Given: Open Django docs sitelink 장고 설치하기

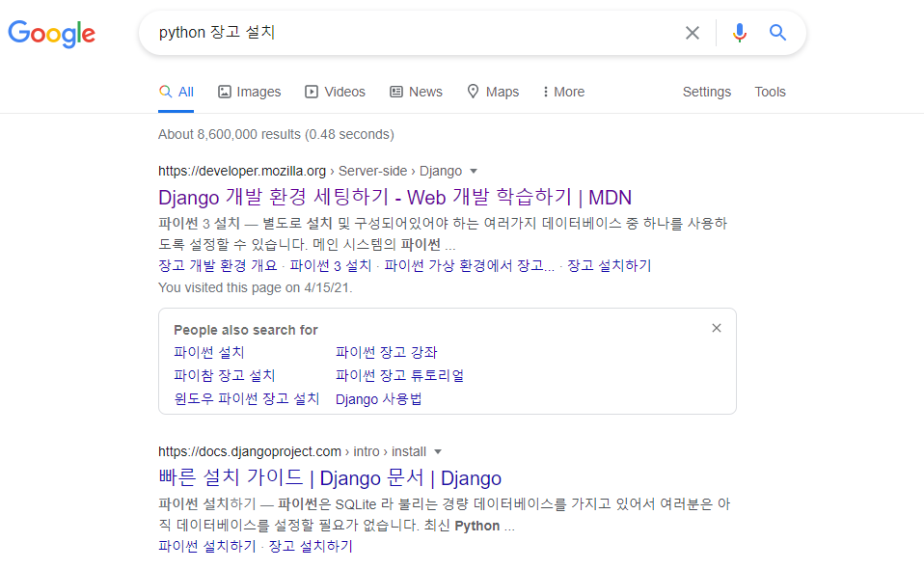Looking at the screenshot, I should pyautogui.click(x=311, y=547).
